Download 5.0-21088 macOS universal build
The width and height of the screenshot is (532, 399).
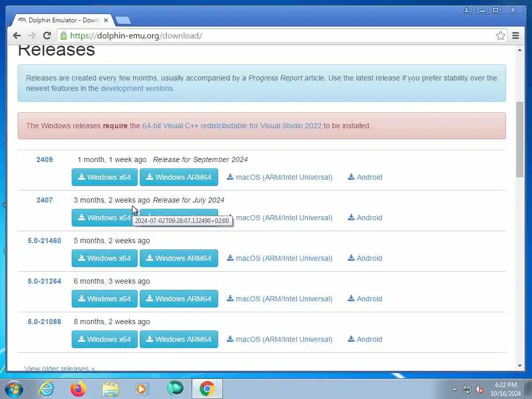(280, 339)
